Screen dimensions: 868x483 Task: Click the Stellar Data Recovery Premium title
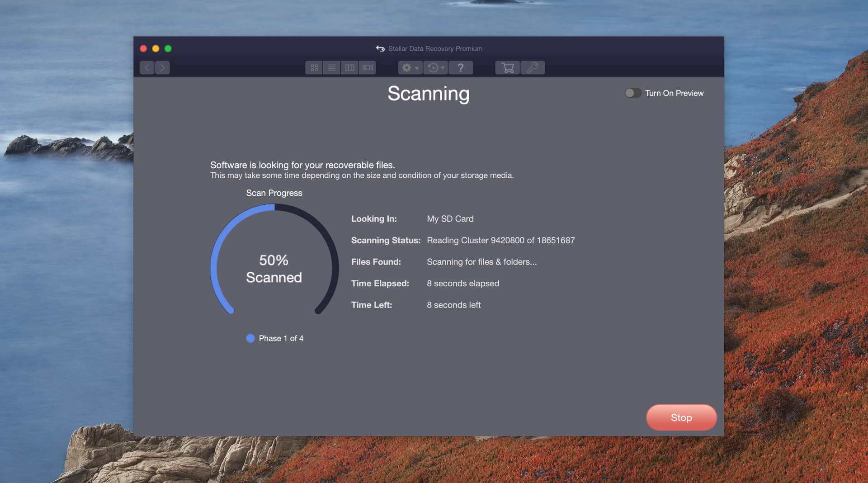435,49
